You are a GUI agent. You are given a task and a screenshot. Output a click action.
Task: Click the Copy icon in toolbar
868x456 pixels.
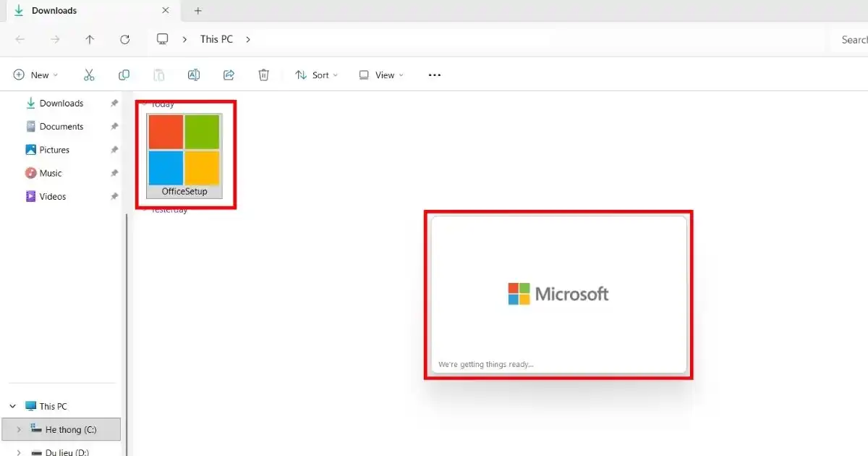tap(124, 75)
